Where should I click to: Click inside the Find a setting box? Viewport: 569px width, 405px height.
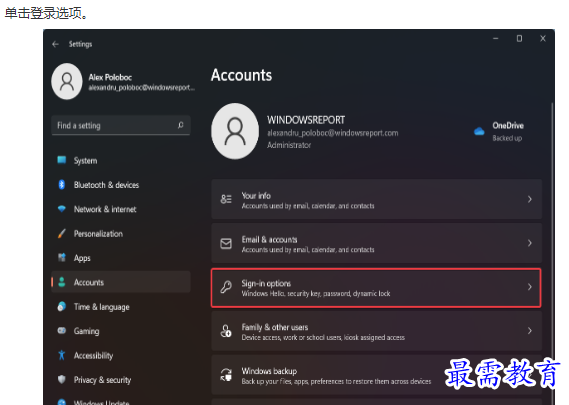click(121, 125)
